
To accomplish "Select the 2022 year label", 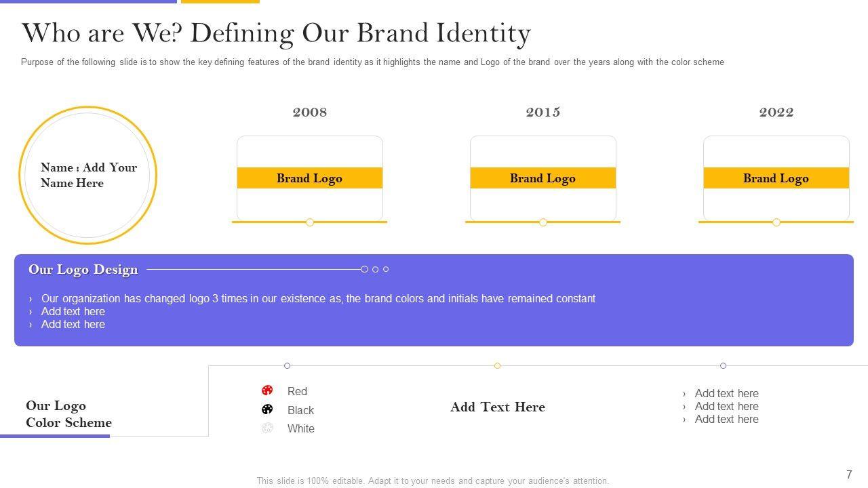I will coord(776,113).
